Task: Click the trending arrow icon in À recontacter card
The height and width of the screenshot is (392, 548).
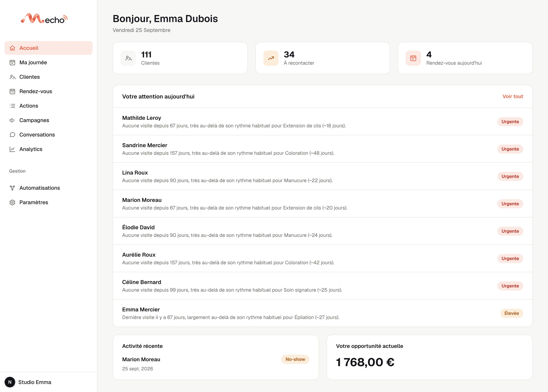Action: tap(271, 58)
